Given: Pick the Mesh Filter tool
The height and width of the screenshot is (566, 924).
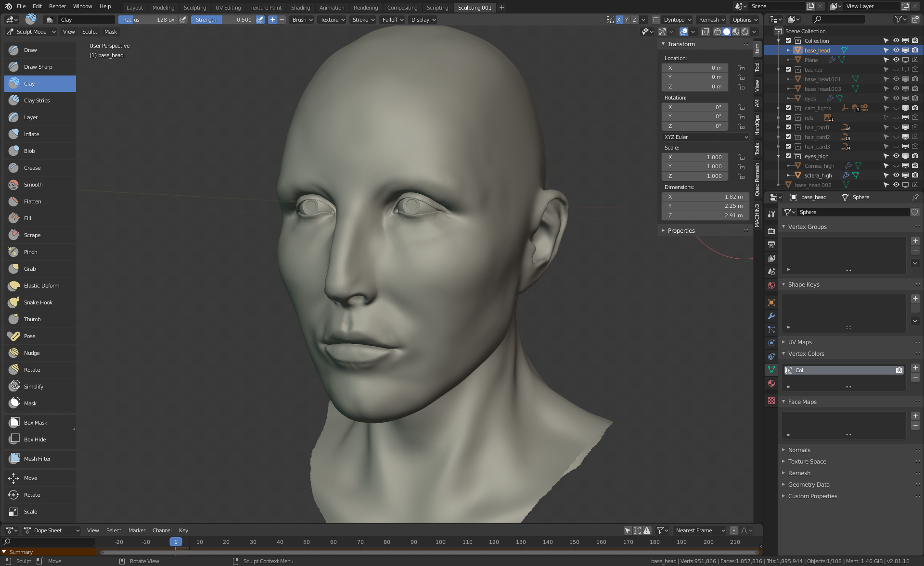Looking at the screenshot, I should pos(37,459).
